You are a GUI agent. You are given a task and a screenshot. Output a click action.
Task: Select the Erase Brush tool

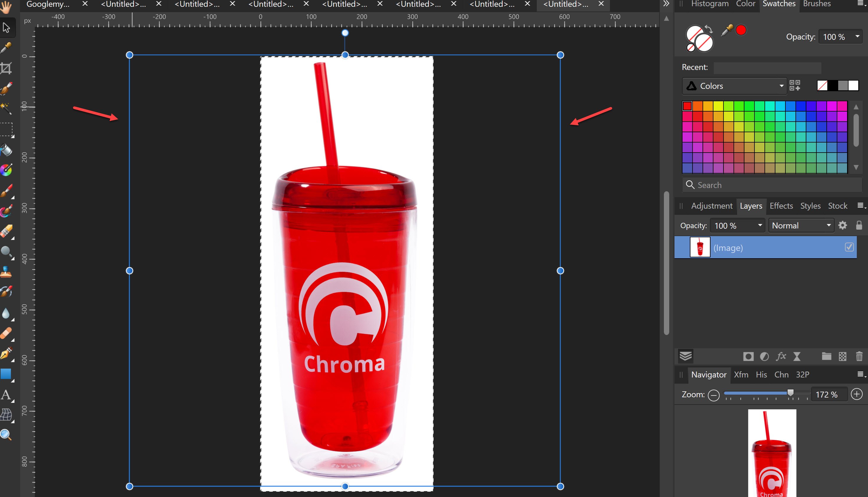[6, 231]
